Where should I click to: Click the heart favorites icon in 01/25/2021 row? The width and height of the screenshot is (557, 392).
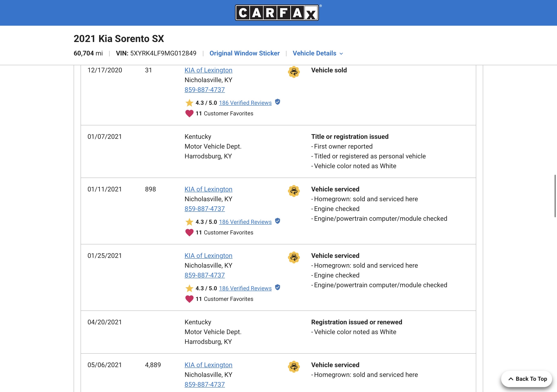189,299
